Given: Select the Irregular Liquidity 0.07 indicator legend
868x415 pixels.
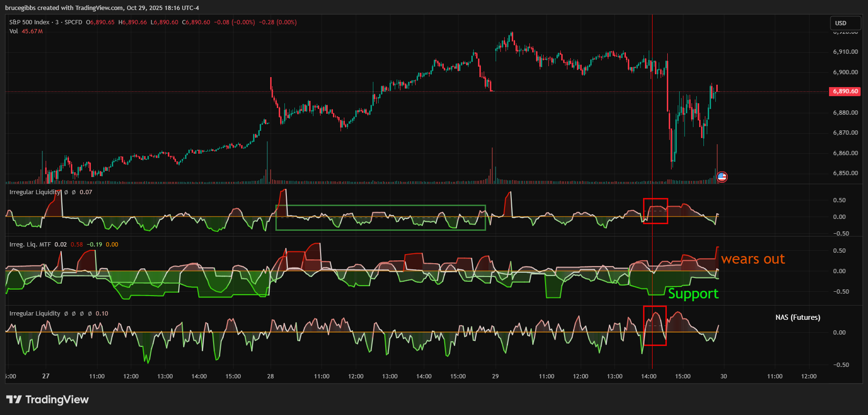Looking at the screenshot, I should point(51,192).
